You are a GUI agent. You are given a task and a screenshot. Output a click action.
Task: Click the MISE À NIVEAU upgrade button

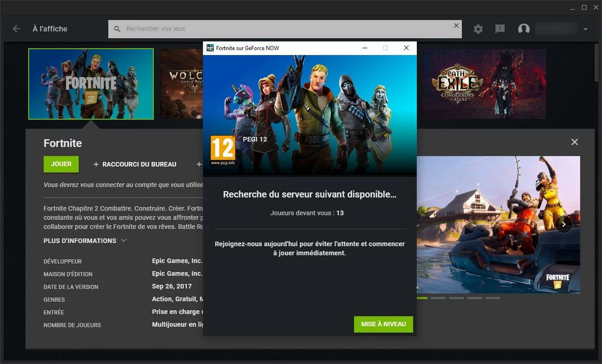pyautogui.click(x=383, y=324)
